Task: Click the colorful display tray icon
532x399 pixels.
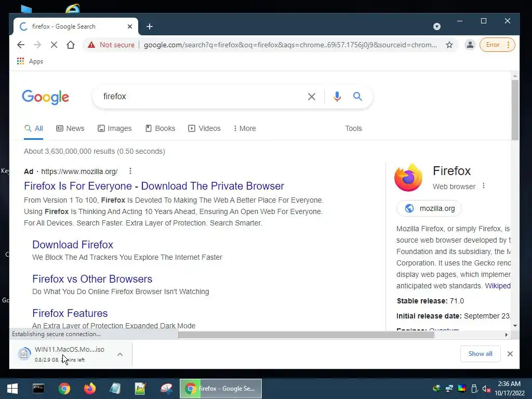Action: coord(462,389)
